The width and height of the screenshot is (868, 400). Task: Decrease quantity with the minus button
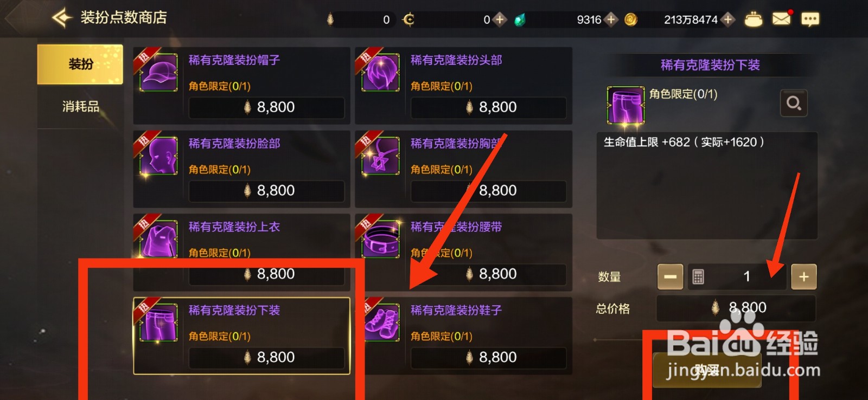click(670, 277)
